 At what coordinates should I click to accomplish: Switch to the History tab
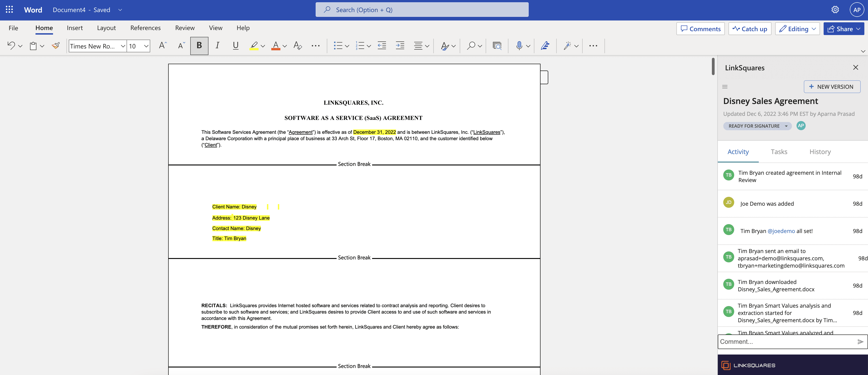[x=820, y=152]
